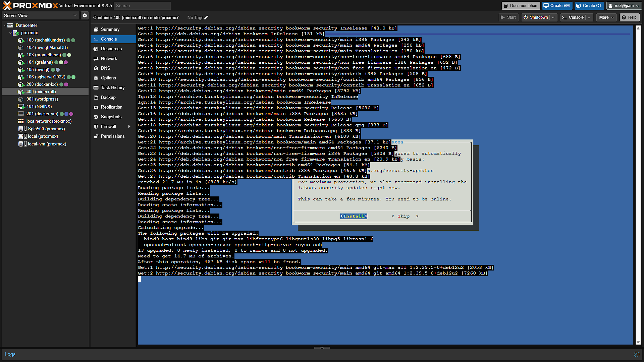Viewport: 644px width, 362px height.
Task: Click the Snapshots history icon
Action: click(x=96, y=117)
